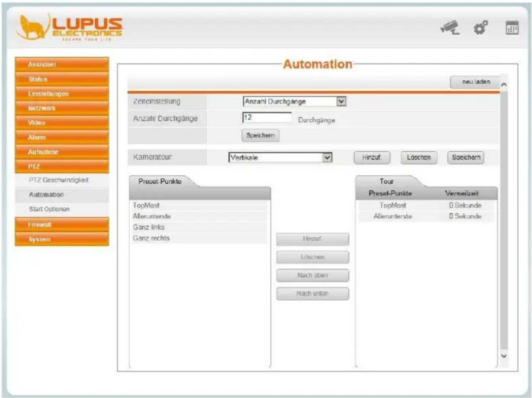Click the Anzahl Durchgänge input field

[x=267, y=118]
